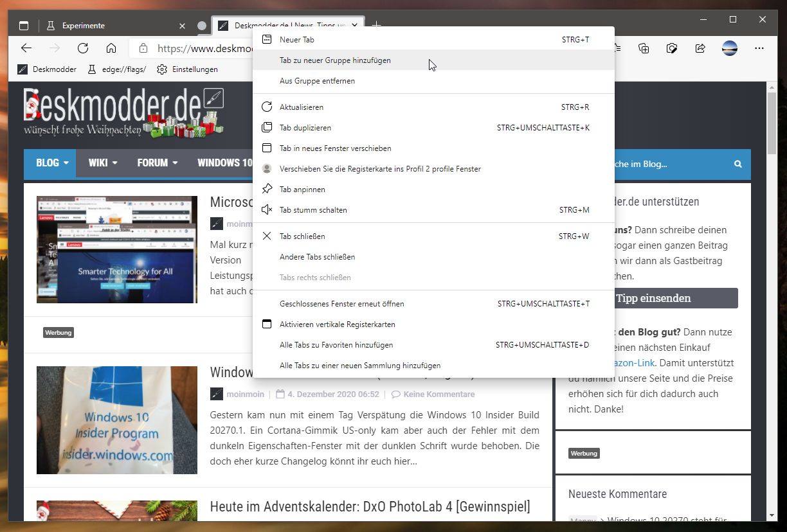Open the Lenovo article thumbnail
Screen dimensions: 787x532
point(117,249)
